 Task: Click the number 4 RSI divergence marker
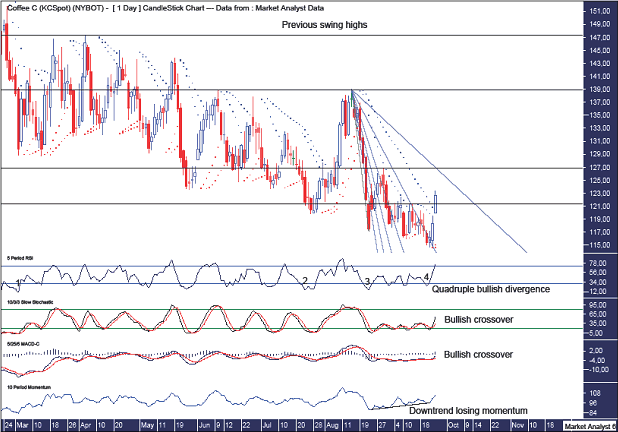427,276
